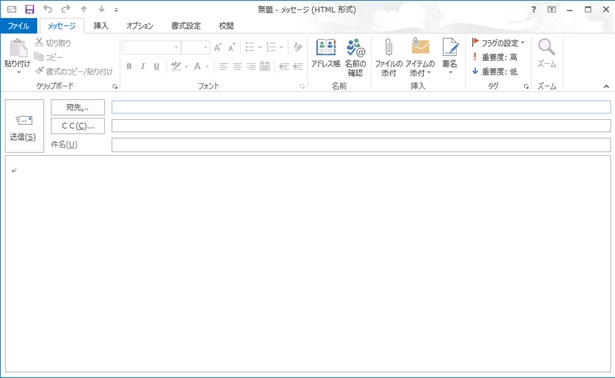Open the font name combo box

[152, 47]
